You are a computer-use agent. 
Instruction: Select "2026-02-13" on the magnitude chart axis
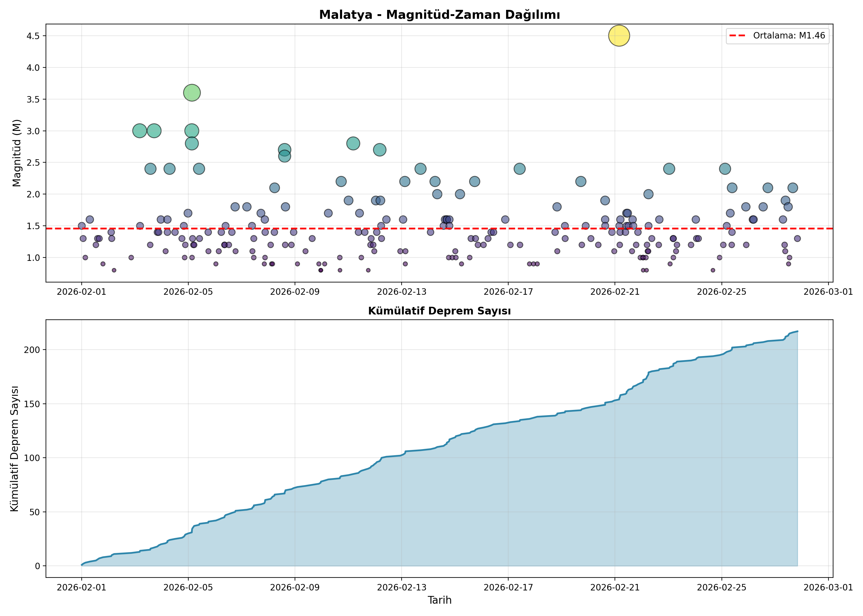pyautogui.click(x=402, y=292)
